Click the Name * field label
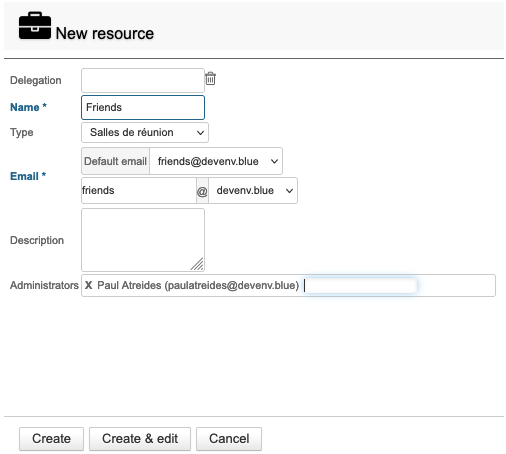 (x=28, y=107)
